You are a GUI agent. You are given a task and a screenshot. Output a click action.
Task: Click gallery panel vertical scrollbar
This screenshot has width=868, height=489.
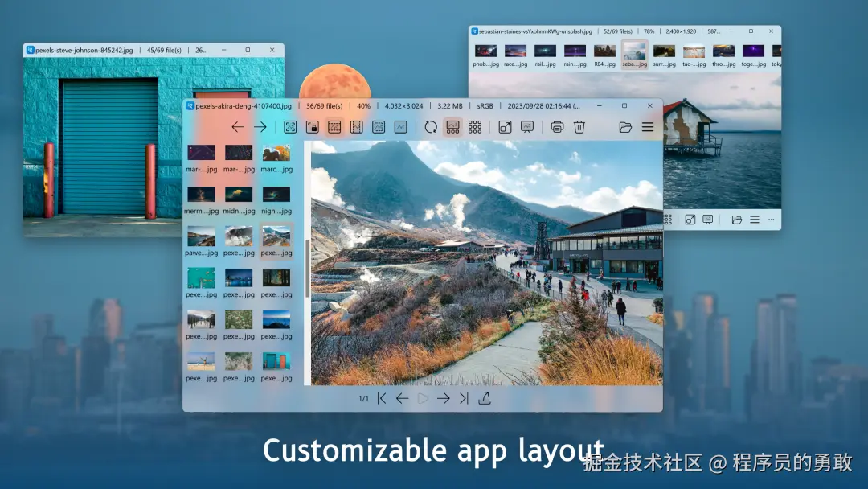click(307, 268)
